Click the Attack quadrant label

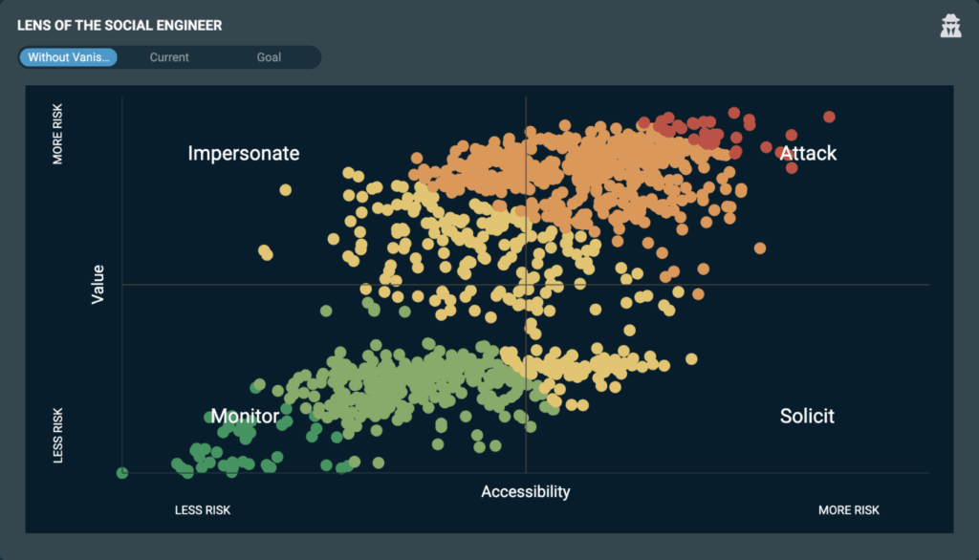click(808, 153)
